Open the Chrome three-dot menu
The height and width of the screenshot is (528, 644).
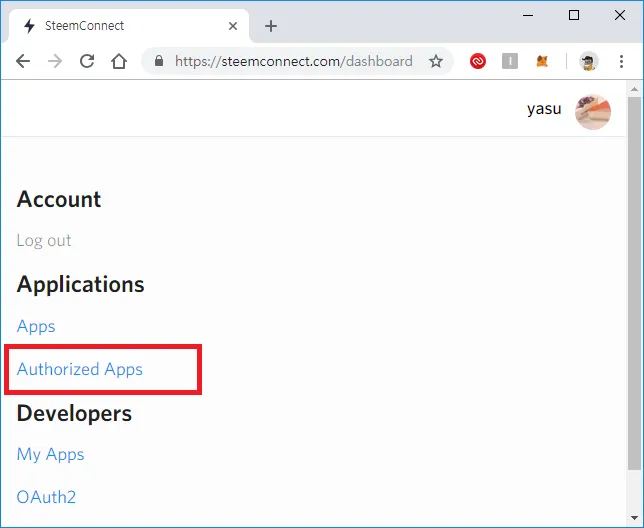click(x=621, y=62)
